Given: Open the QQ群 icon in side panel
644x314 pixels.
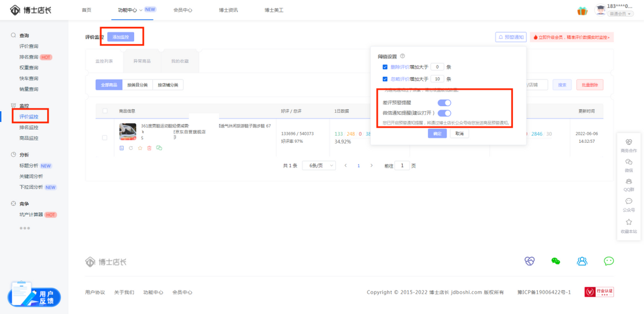Looking at the screenshot, I should tap(628, 181).
